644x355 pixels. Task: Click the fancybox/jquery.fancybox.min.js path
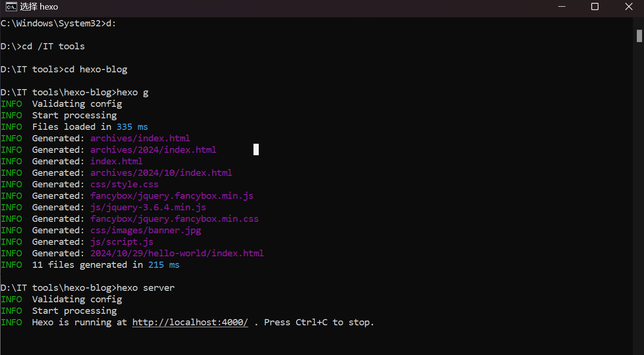click(172, 196)
